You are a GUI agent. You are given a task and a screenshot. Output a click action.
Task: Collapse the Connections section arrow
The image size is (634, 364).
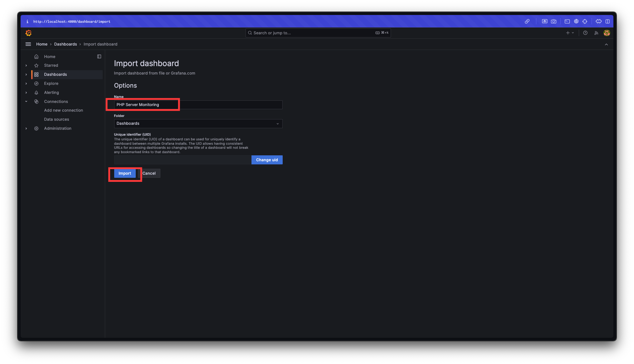tap(26, 101)
